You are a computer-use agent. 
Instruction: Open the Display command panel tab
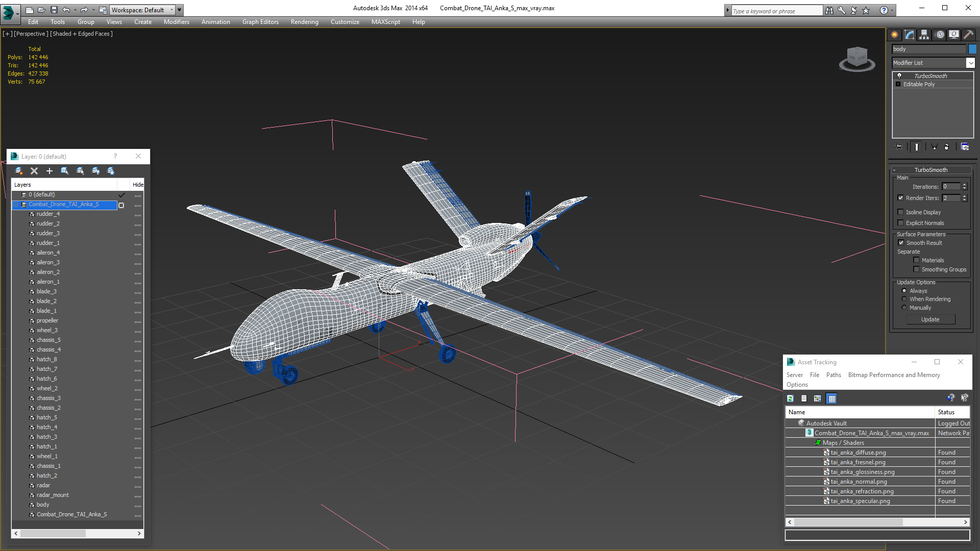(954, 35)
